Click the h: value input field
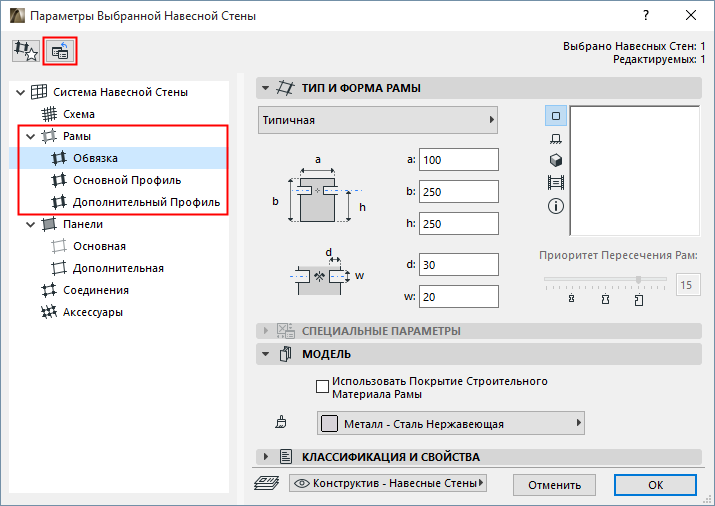 [x=459, y=224]
